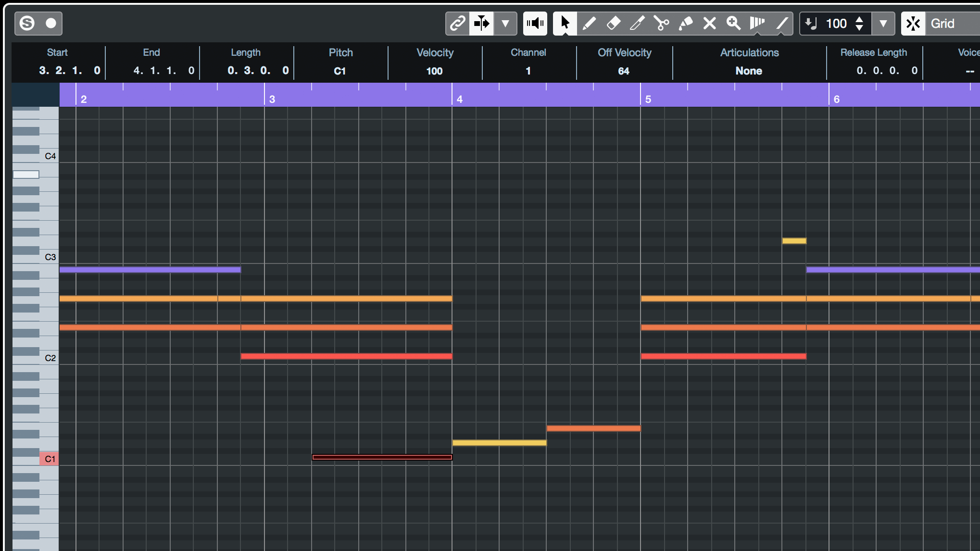Select the Split scissors tool

click(x=661, y=23)
